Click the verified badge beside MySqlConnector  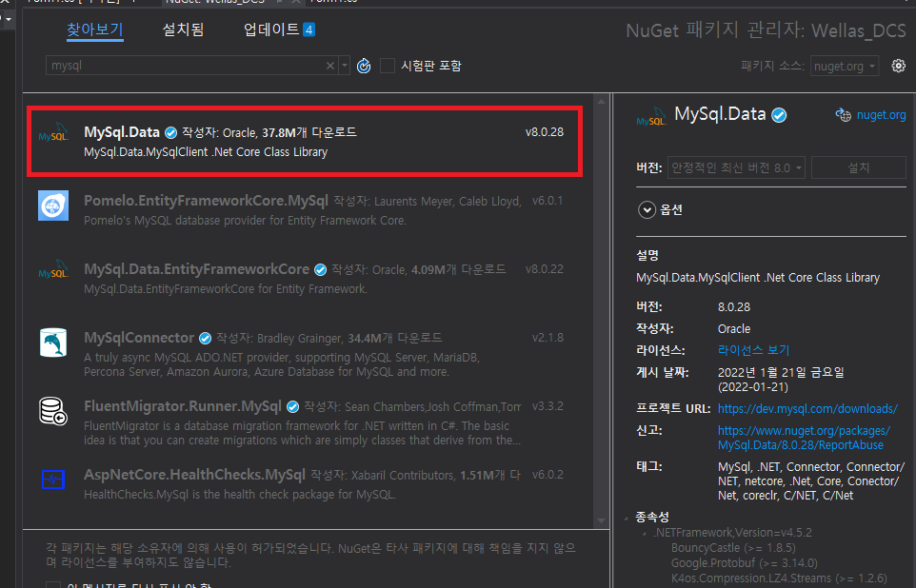[205, 338]
